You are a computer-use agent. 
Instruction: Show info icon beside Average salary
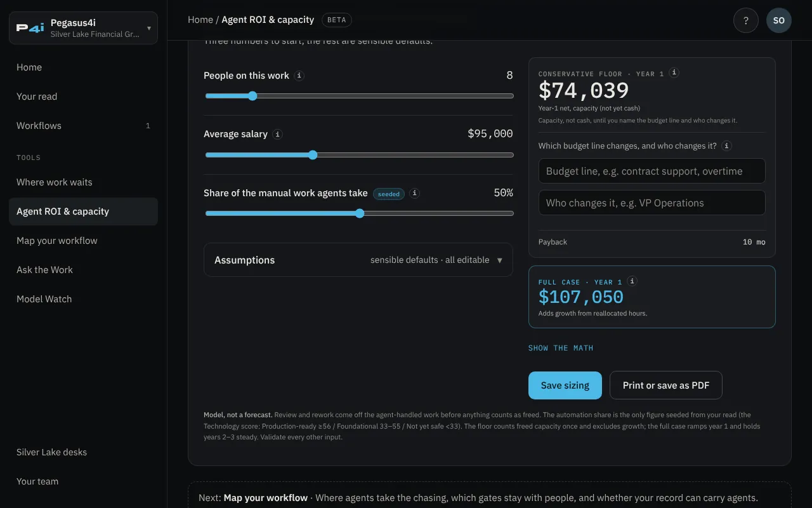278,135
